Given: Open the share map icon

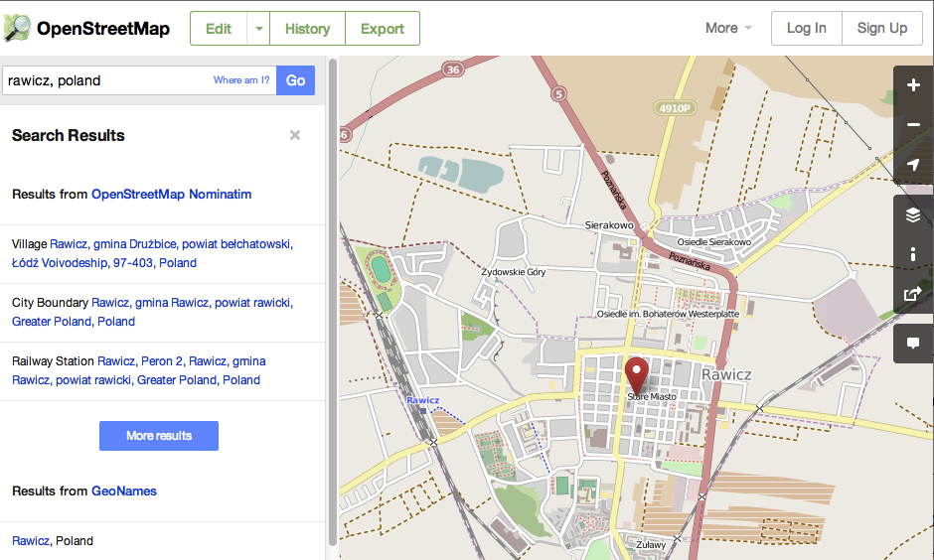Looking at the screenshot, I should pos(913,293).
